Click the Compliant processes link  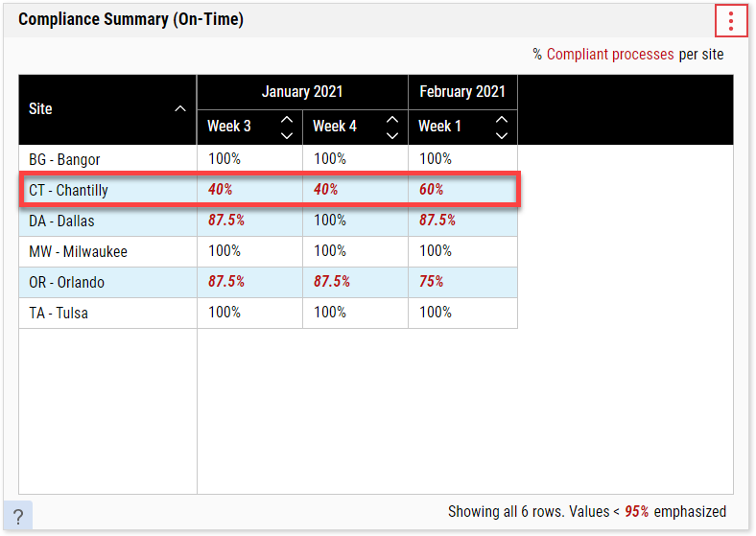(x=610, y=55)
